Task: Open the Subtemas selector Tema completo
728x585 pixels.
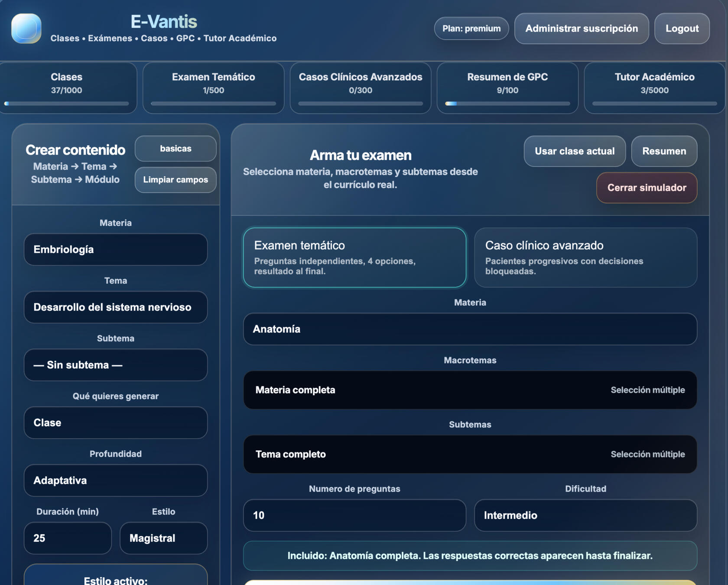Action: point(470,454)
